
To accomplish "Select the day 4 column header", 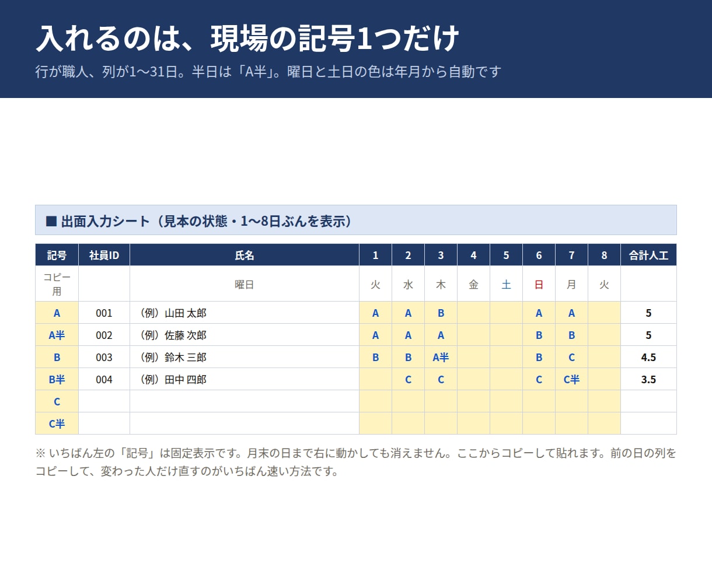I will click(473, 255).
